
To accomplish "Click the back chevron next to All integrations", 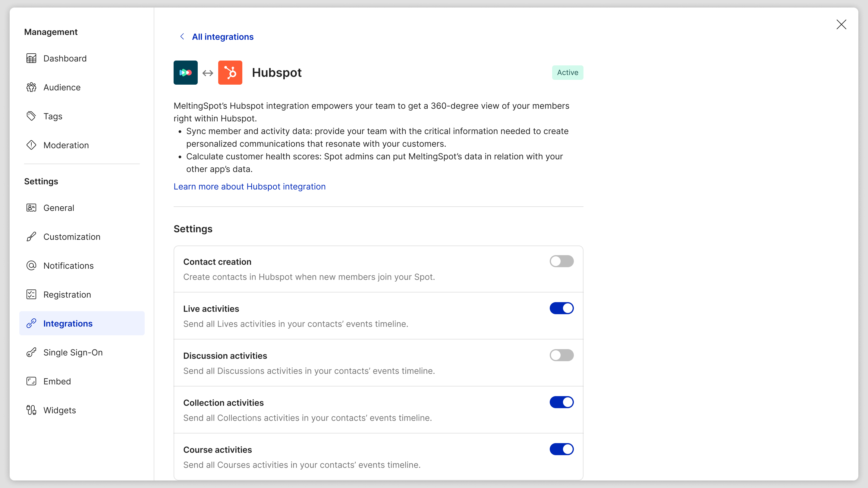I will [182, 36].
